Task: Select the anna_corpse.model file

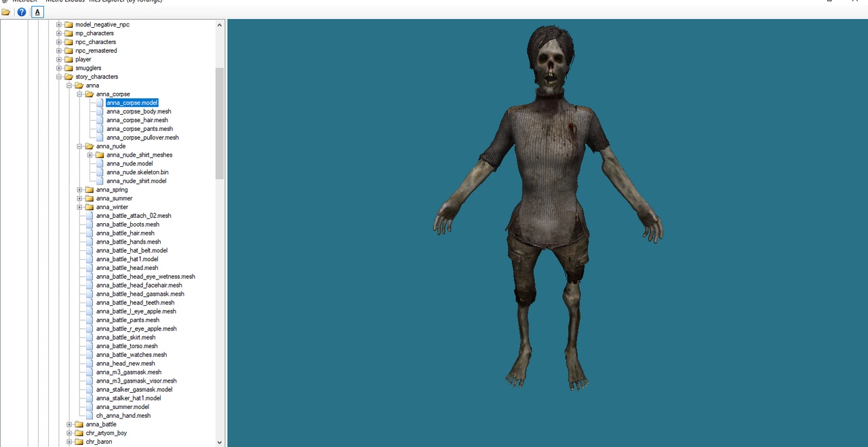Action: [x=132, y=103]
